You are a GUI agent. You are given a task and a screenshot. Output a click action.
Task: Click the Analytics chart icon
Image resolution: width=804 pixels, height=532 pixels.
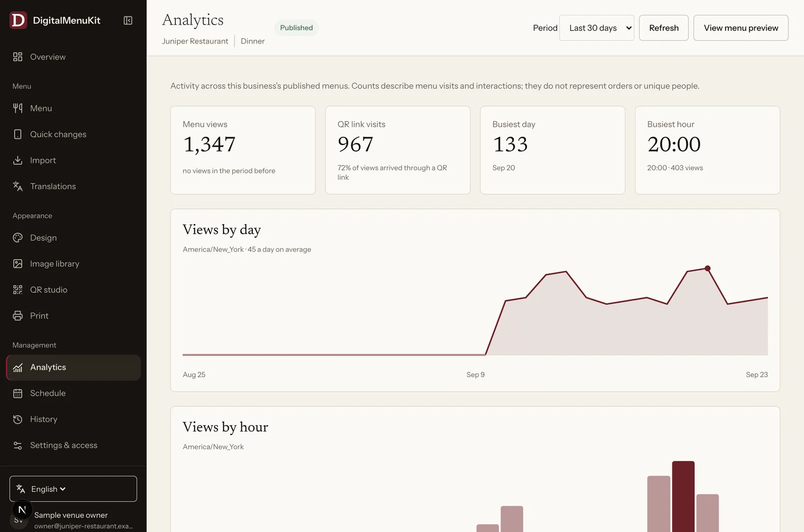[x=18, y=367]
